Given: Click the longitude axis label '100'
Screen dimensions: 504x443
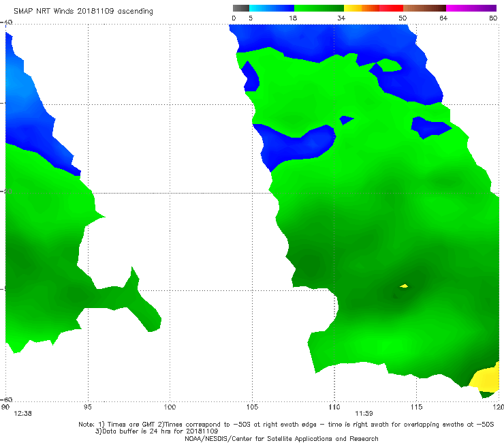Looking at the screenshot, I should [x=170, y=408].
